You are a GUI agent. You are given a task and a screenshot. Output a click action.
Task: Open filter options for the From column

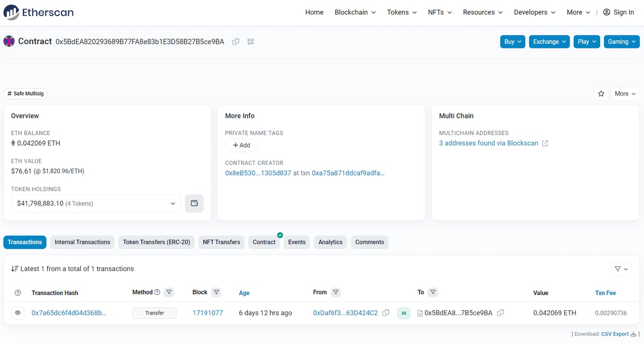coord(335,292)
